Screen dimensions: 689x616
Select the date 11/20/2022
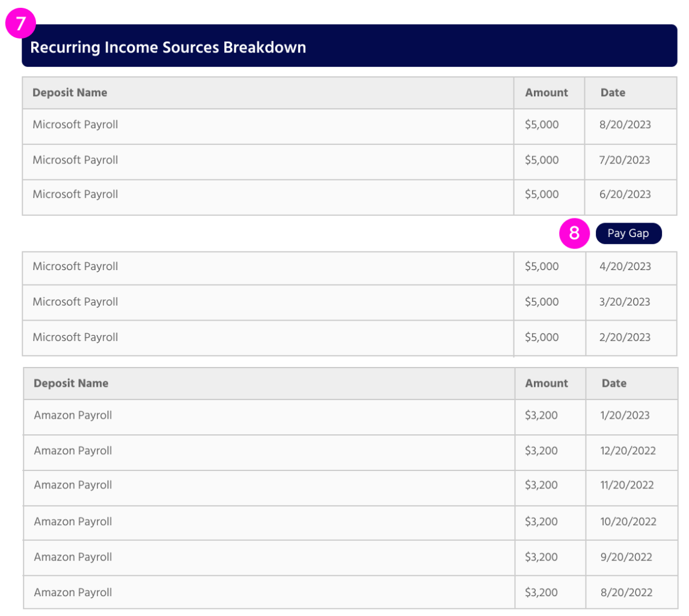point(627,485)
